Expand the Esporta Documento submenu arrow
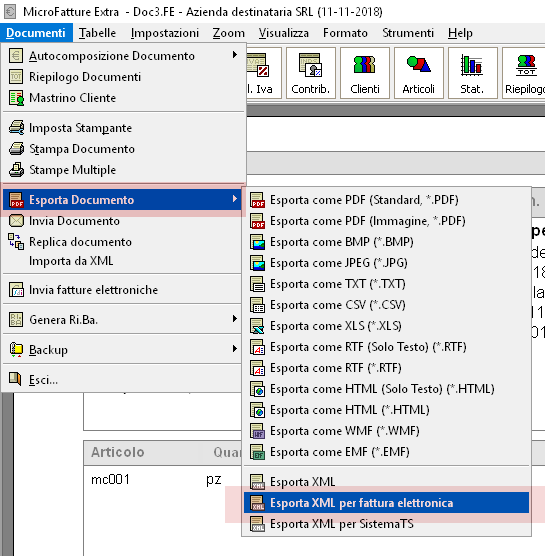The width and height of the screenshot is (545, 556). click(234, 199)
